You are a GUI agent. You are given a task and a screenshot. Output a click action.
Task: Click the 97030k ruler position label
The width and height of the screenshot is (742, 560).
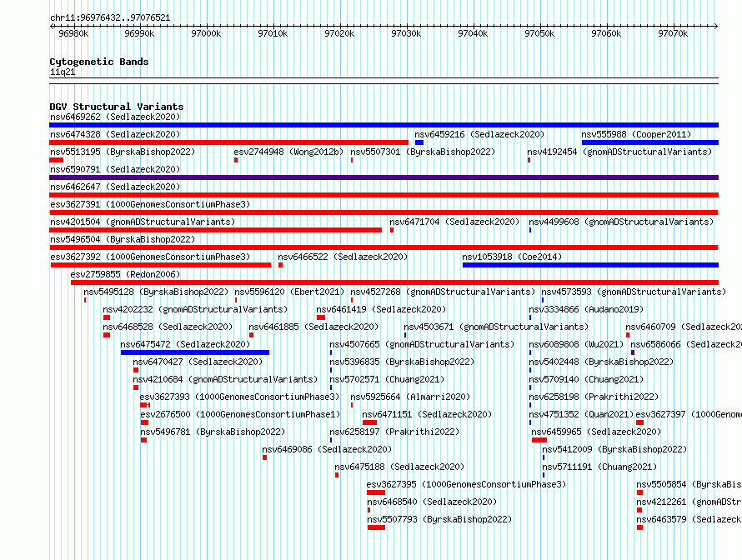(x=406, y=33)
